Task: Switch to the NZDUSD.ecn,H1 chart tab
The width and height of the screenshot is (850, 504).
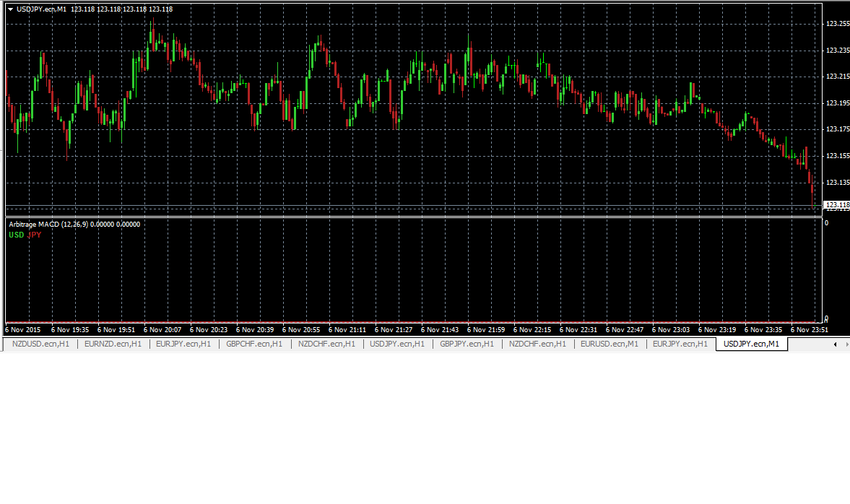Action: click(x=39, y=344)
